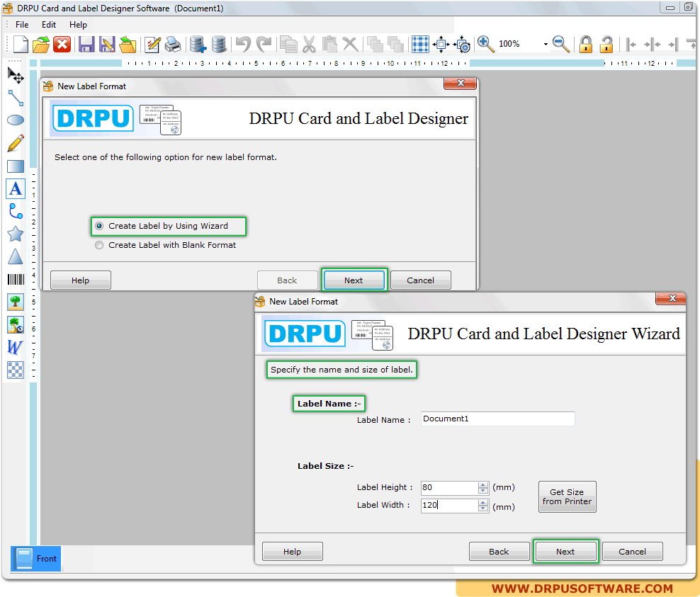The width and height of the screenshot is (700, 597).
Task: Select the arrow selection tool
Action: point(16,75)
